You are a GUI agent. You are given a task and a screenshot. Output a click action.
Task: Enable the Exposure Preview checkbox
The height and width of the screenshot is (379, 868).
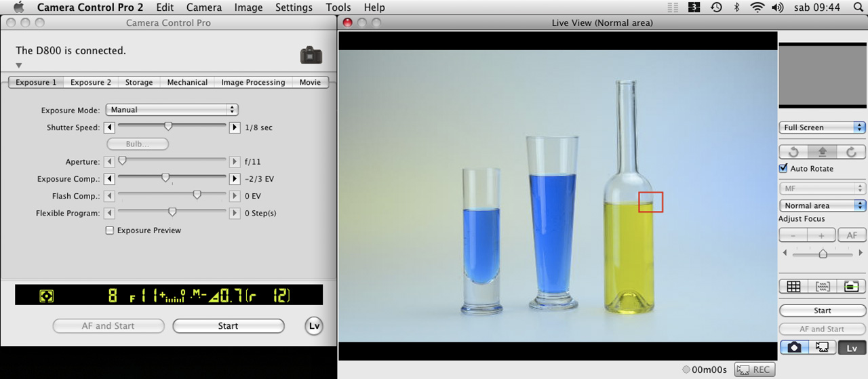point(110,231)
